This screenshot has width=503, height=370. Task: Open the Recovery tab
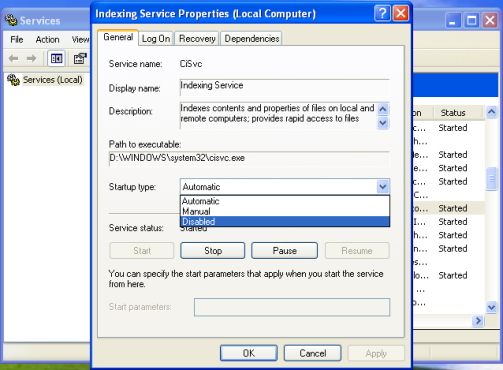pyautogui.click(x=197, y=39)
